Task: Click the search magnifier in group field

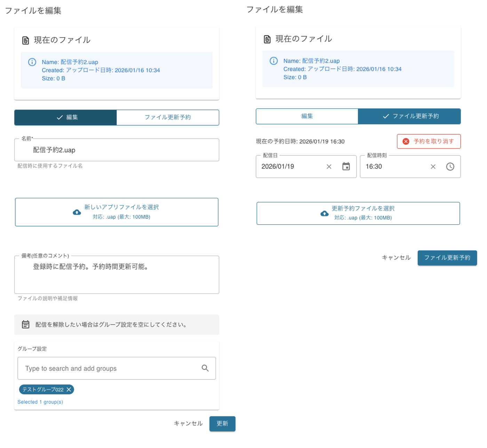Action: (x=205, y=368)
